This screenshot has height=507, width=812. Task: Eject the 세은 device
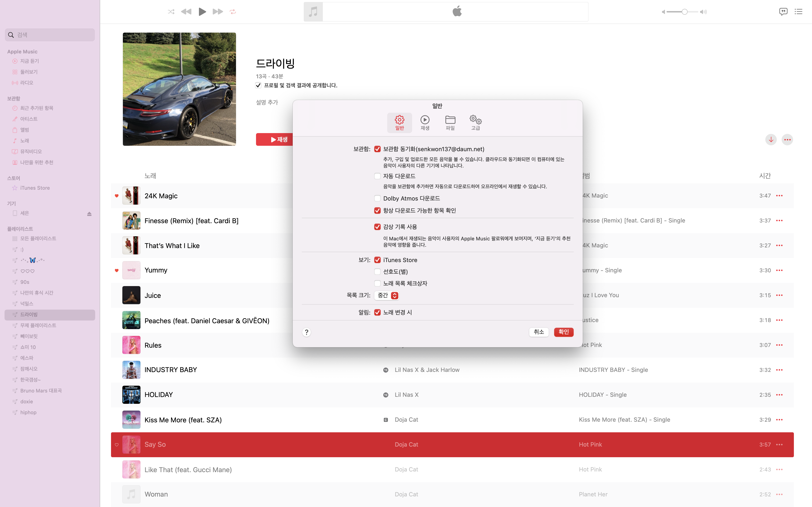click(89, 214)
